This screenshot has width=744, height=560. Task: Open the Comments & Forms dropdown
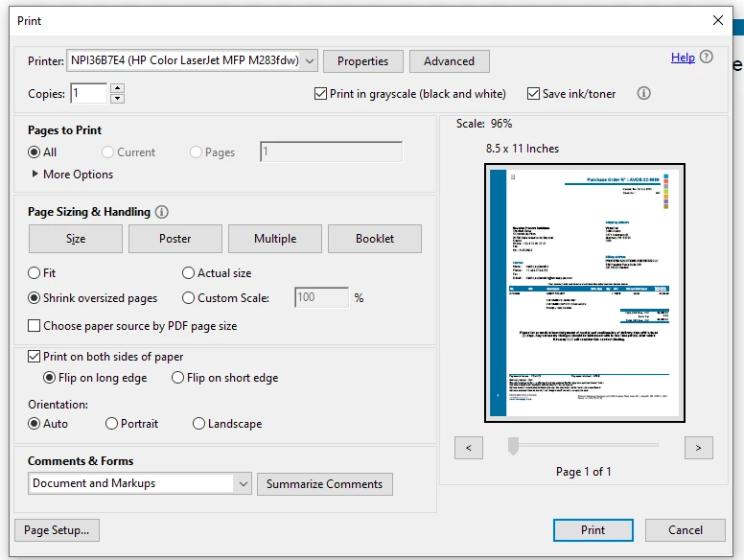click(140, 483)
